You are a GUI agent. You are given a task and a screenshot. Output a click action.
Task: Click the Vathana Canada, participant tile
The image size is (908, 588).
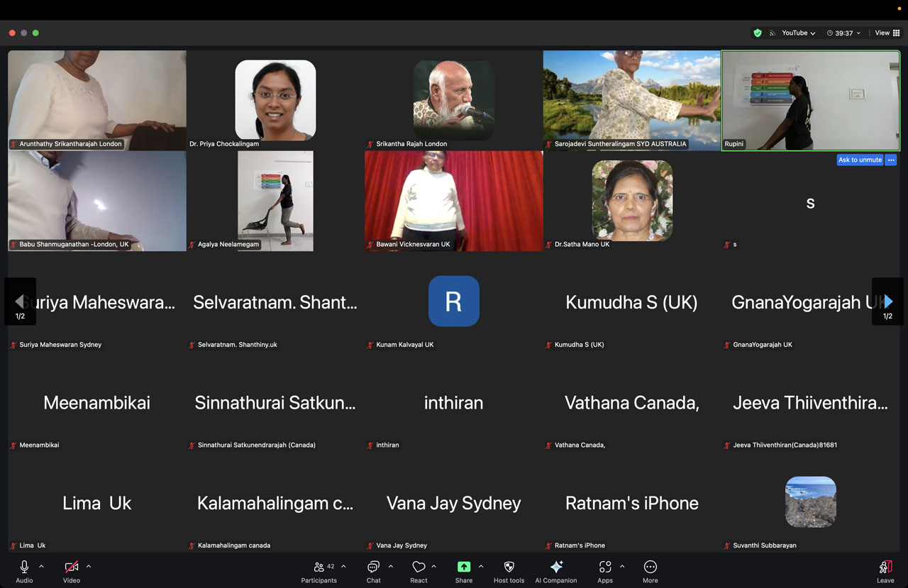(x=632, y=402)
